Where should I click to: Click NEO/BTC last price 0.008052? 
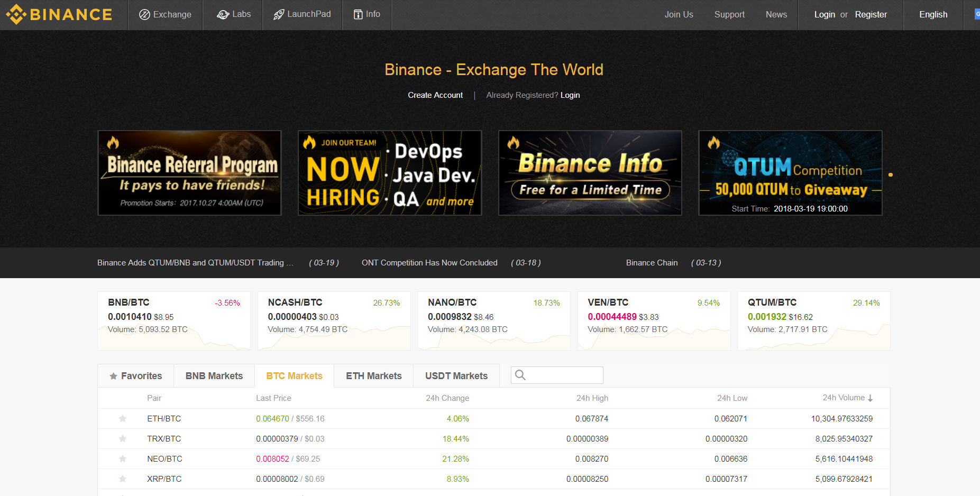point(272,459)
